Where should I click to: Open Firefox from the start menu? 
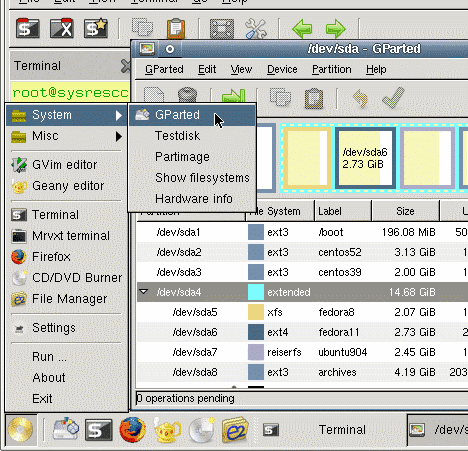[x=67, y=257]
